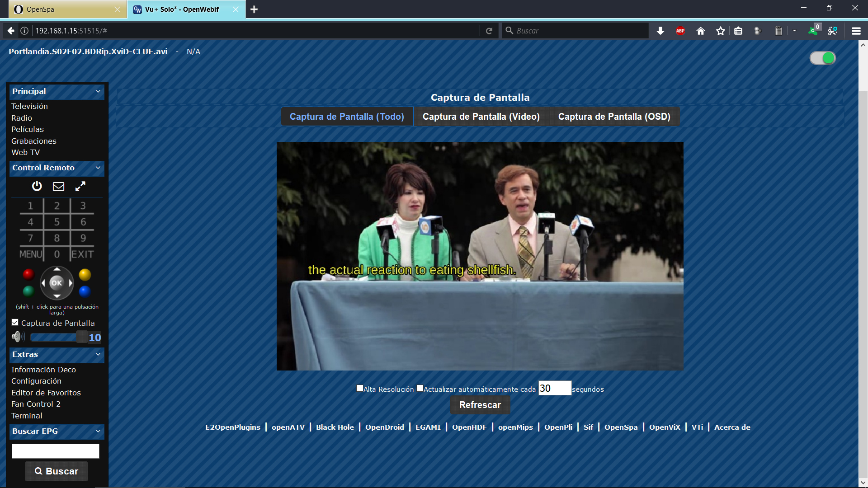Adjust the volume slider handle

point(82,337)
